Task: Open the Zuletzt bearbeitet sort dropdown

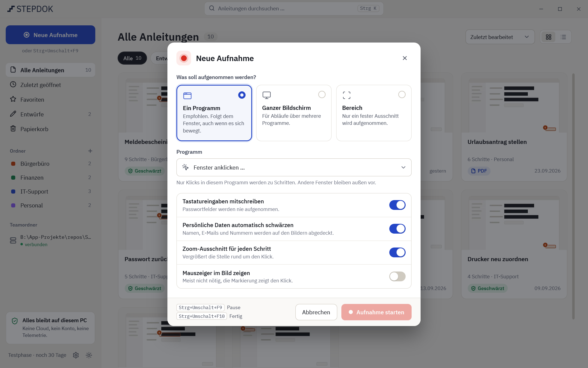Action: pos(500,37)
